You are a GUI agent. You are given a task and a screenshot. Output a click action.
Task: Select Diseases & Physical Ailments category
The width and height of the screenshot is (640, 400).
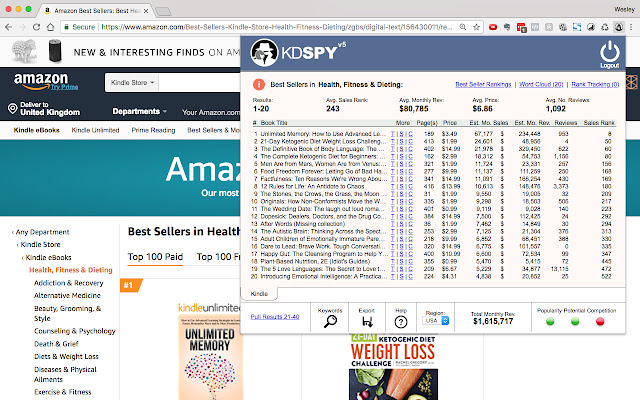click(65, 374)
